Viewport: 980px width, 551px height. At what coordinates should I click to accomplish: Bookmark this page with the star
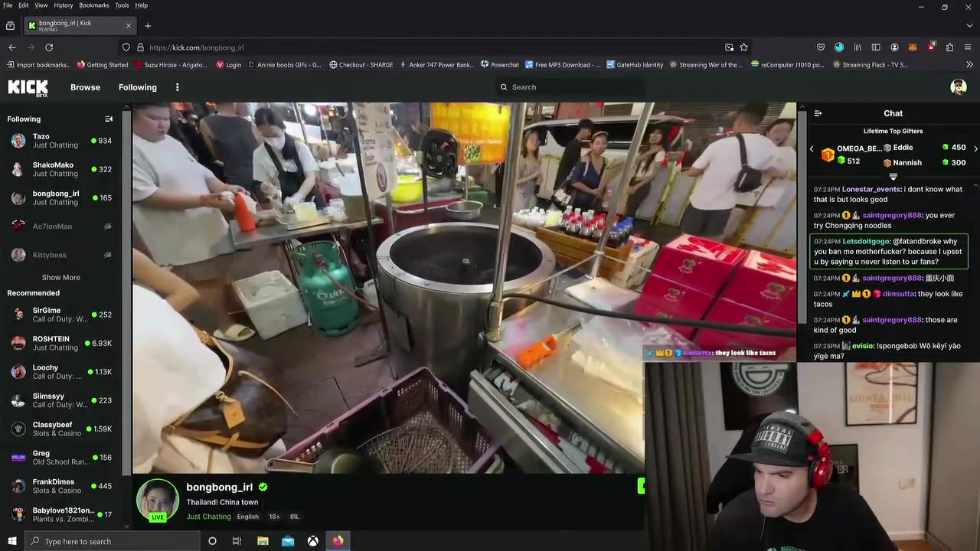pos(743,47)
